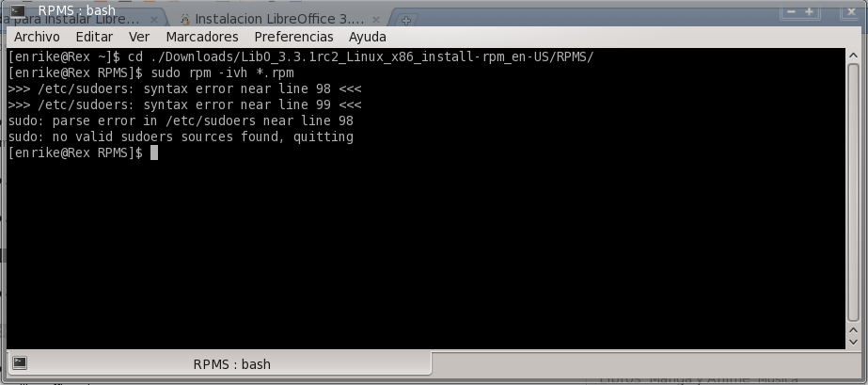Click the terminal icon on the RPMS bash tab
Viewport: 868px width, 385px height.
pyautogui.click(x=20, y=363)
